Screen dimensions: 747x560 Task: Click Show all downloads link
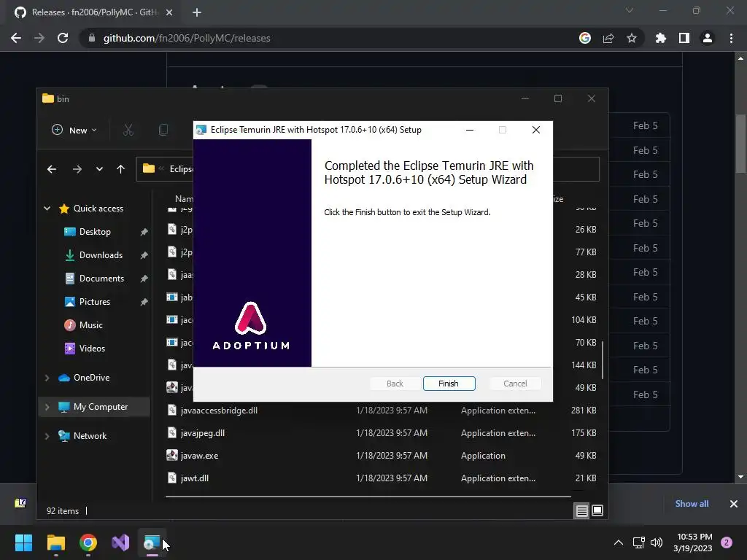pos(692,504)
